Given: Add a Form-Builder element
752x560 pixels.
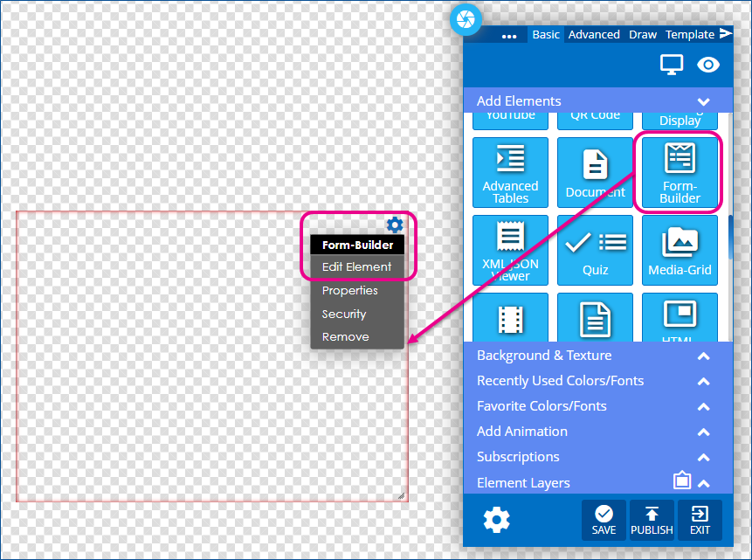Looking at the screenshot, I should [680, 173].
